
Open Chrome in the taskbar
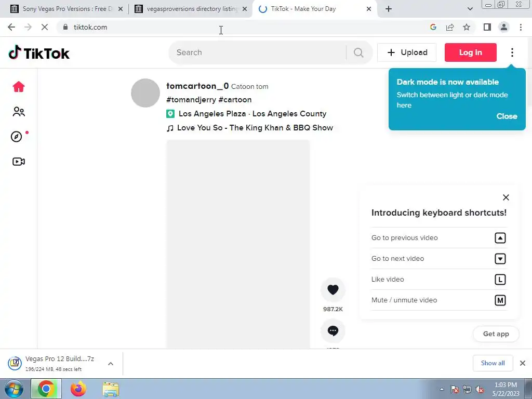46,389
